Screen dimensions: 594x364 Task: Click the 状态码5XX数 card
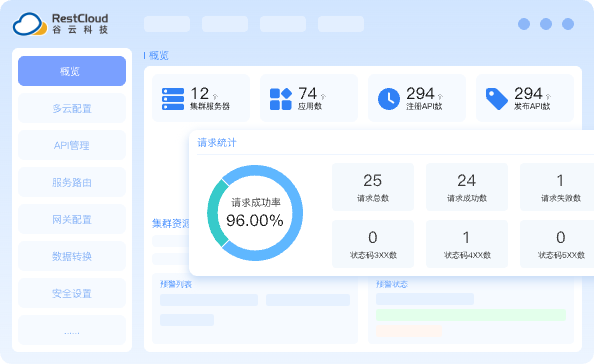pos(557,244)
